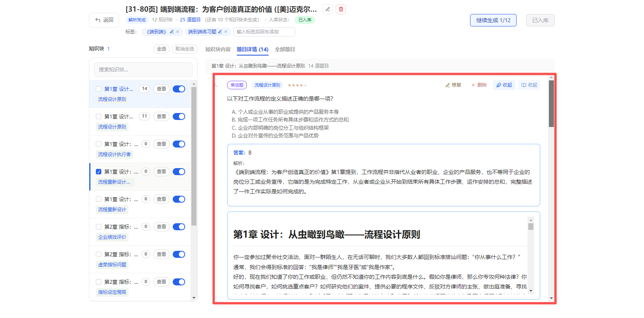Image resolution: width=644 pixels, height=318 pixels.
Task: Select answer option D 企业对外宣传
Action: tap(275, 136)
